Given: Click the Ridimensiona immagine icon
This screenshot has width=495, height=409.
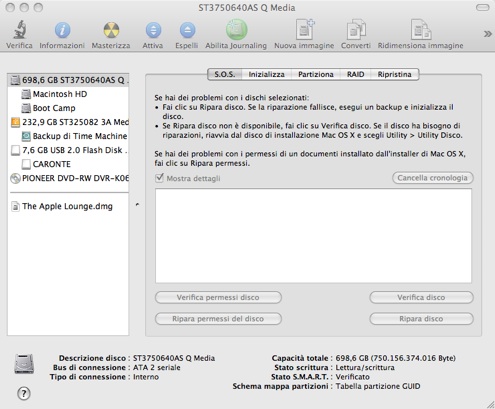Looking at the screenshot, I should [x=421, y=29].
